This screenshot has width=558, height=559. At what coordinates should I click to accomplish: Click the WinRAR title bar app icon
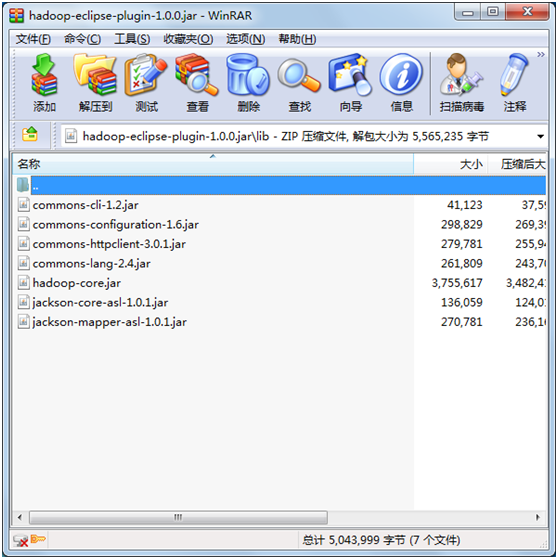point(16,16)
